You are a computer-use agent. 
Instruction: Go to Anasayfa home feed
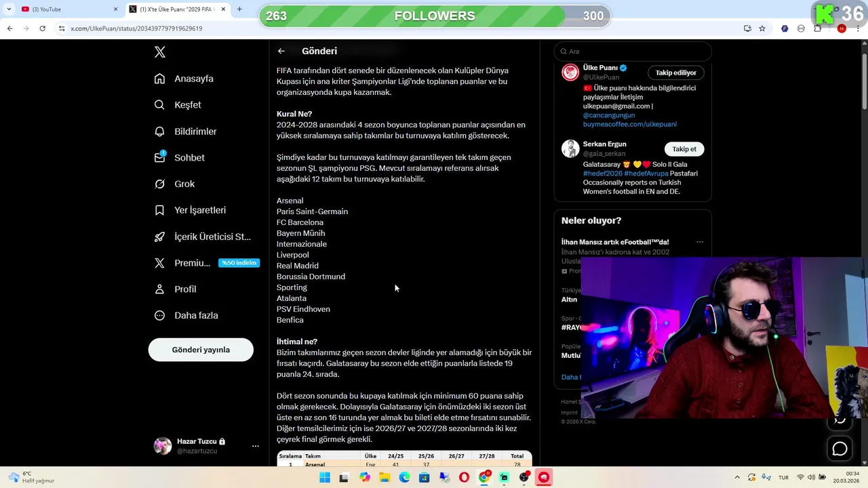tap(184, 79)
